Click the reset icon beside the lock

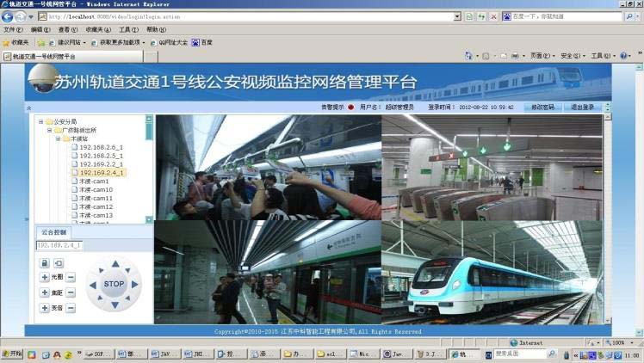[x=59, y=263]
